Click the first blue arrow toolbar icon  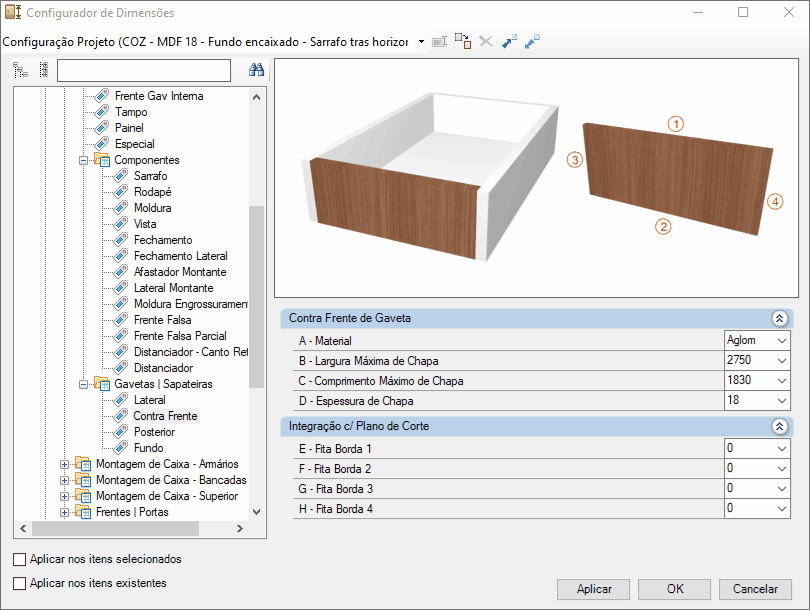pos(509,41)
